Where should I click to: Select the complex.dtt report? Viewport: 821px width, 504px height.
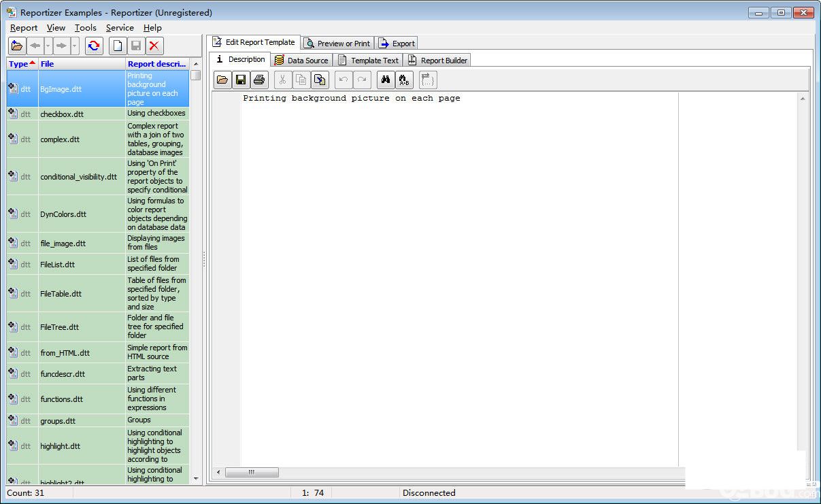coord(98,139)
